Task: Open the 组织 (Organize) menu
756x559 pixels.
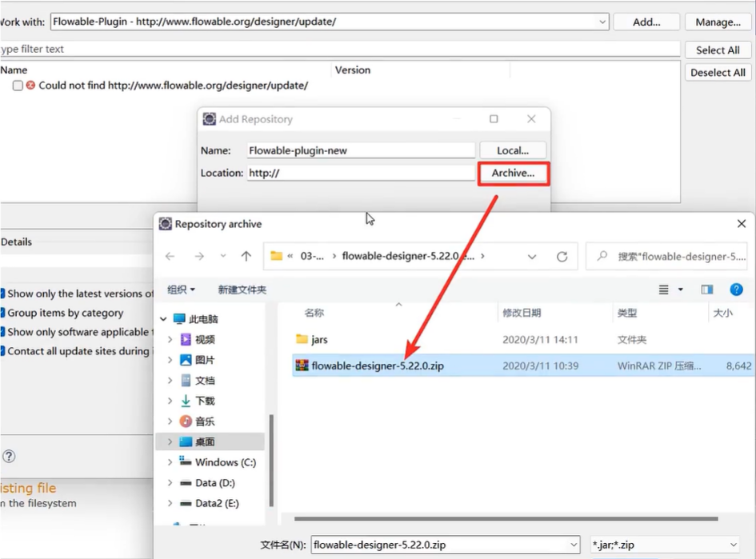Action: pos(182,289)
